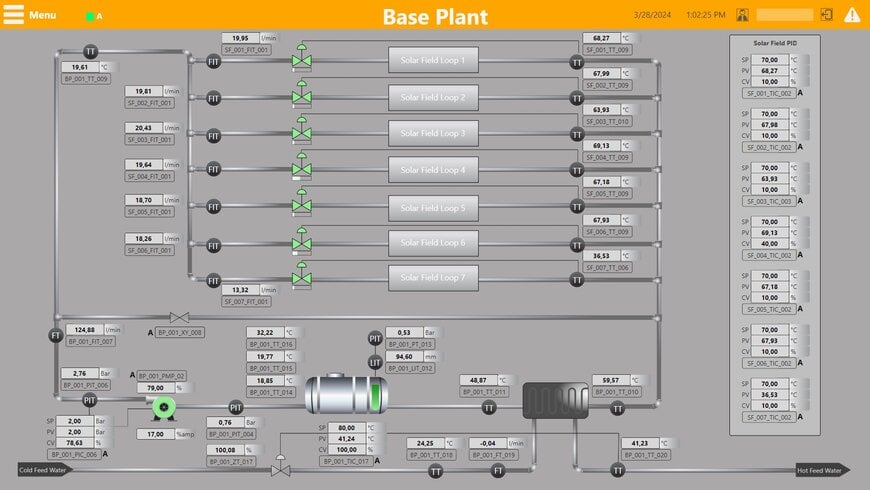Click the green pump BP_001_PMP_02 symbol

[x=164, y=408]
